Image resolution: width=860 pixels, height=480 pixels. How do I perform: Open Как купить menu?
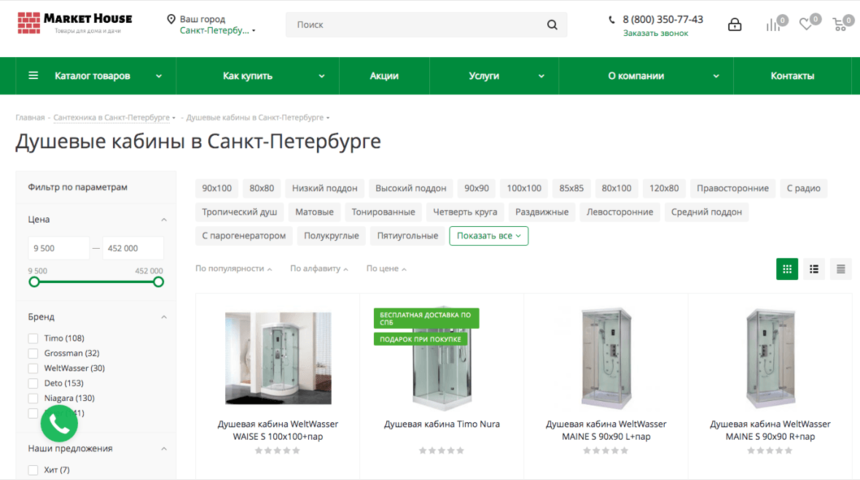tap(258, 76)
